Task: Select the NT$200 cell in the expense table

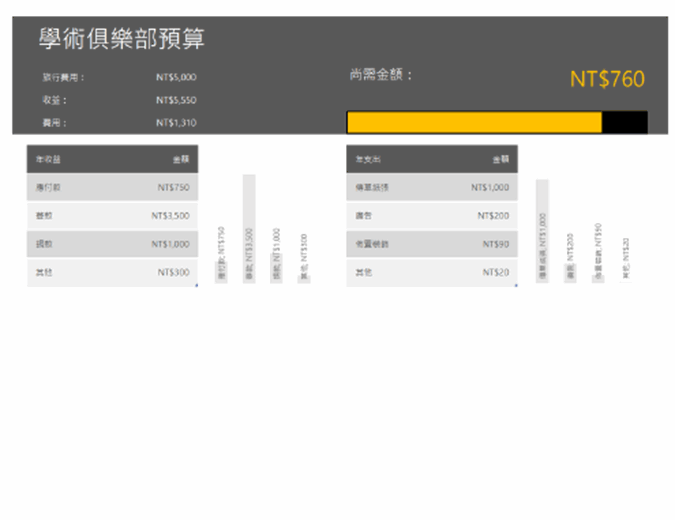Action: coord(493,215)
